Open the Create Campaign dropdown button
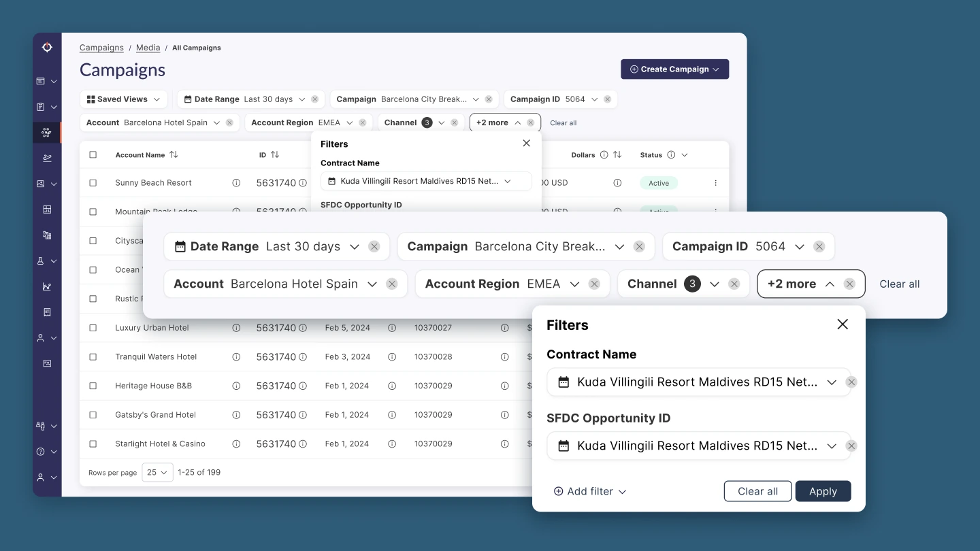Image resolution: width=980 pixels, height=551 pixels. click(674, 69)
